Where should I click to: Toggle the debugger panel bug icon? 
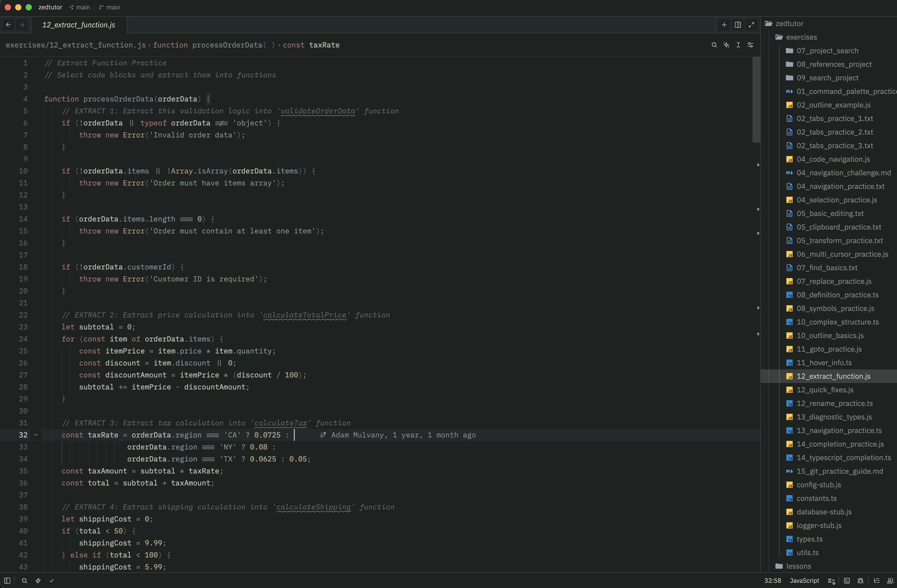click(860, 581)
